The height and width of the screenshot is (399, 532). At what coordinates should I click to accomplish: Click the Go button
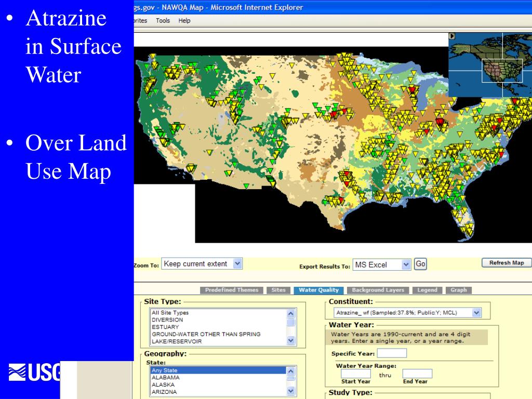point(420,264)
